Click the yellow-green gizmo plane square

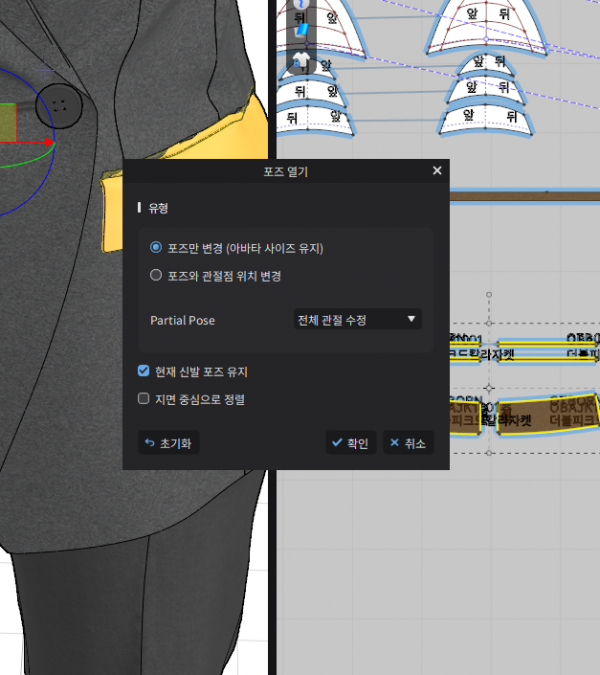click(8, 122)
